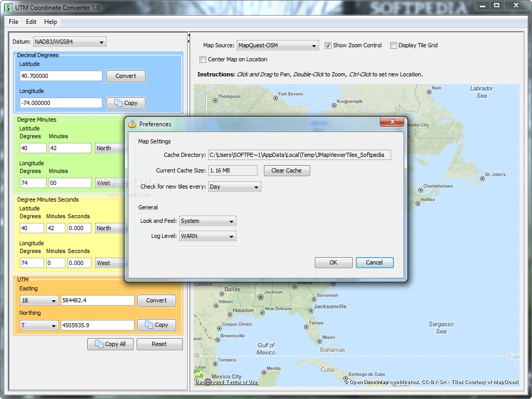Click the UTM Northing value field

(98, 325)
